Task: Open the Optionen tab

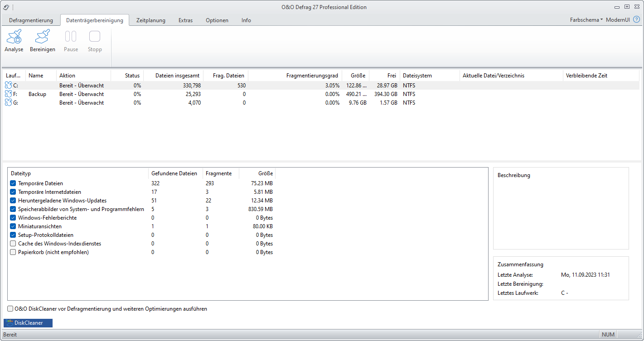Action: [x=217, y=20]
